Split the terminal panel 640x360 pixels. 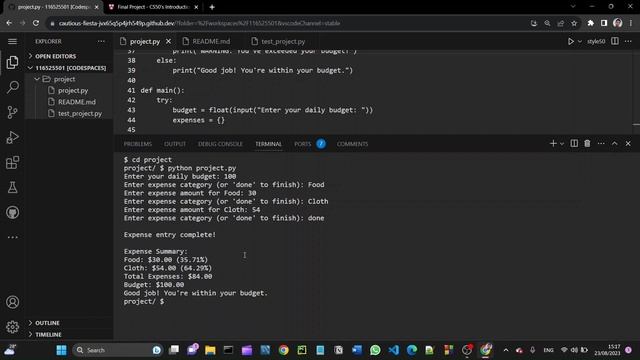tap(574, 143)
